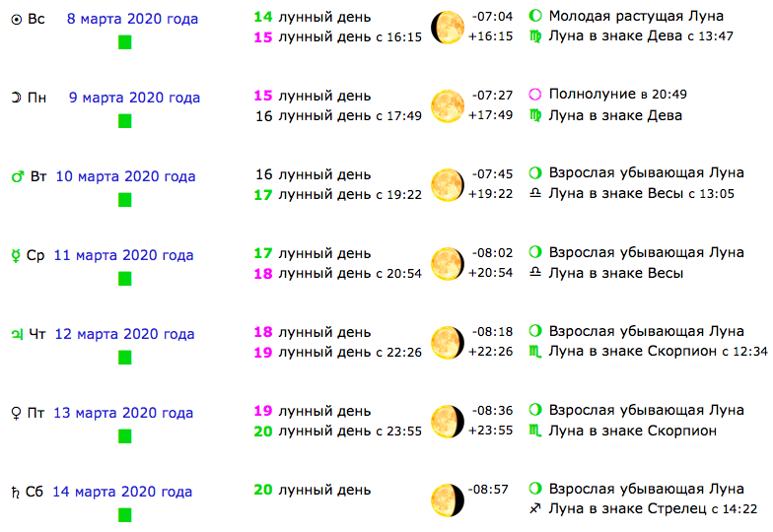Viewport: 773px width, 532px height.
Task: Click the pink full moon phase icon
Action: click(x=535, y=95)
